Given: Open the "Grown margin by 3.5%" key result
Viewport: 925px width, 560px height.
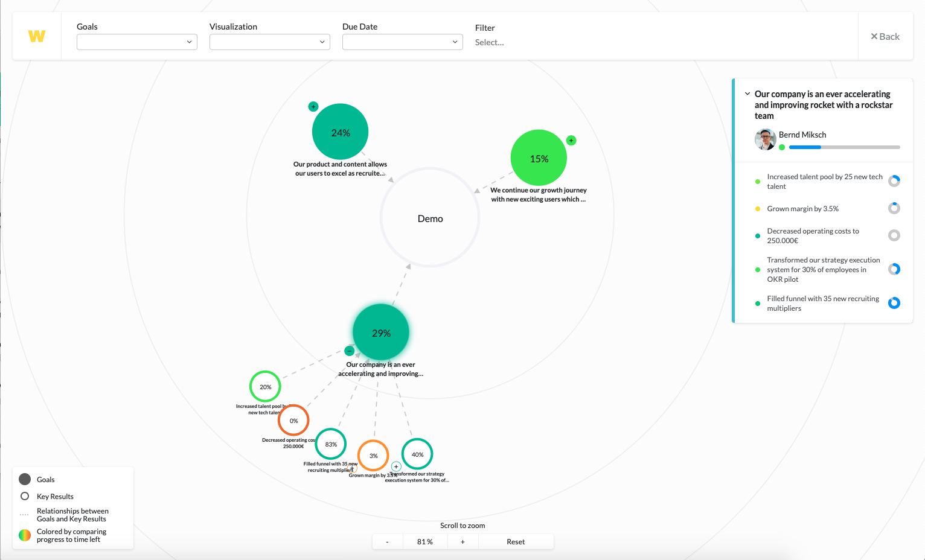Looking at the screenshot, I should pyautogui.click(x=803, y=209).
